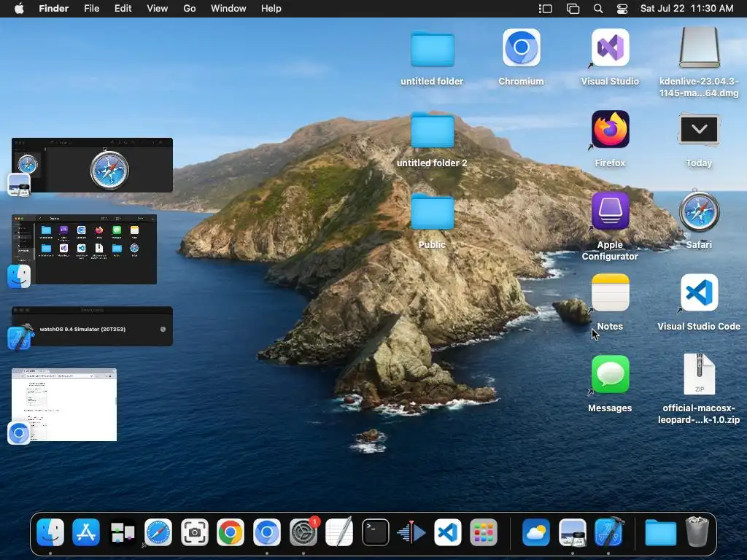Open Launchpad from the Dock
The height and width of the screenshot is (560, 747).
pos(484,532)
